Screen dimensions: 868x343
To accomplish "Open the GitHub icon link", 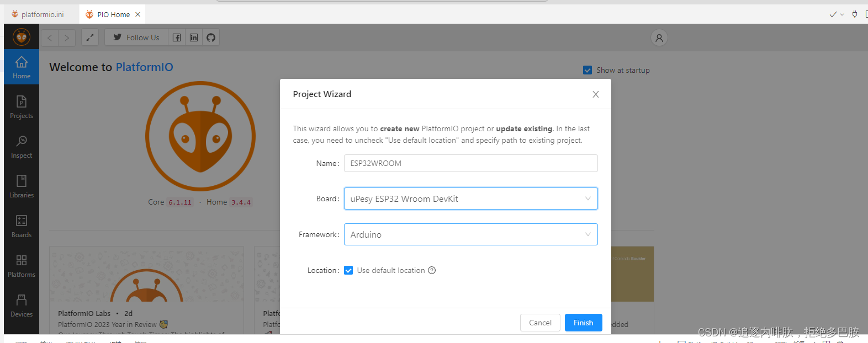I will tap(211, 37).
